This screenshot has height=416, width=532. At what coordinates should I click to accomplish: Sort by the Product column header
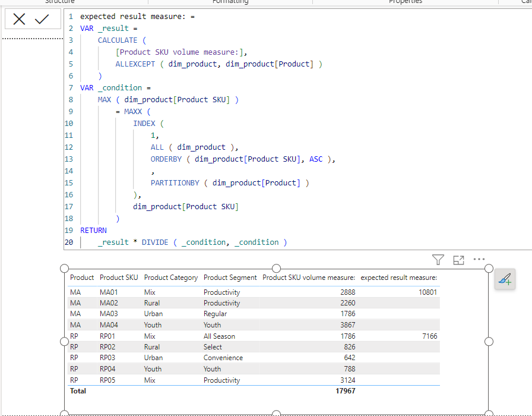coord(82,278)
